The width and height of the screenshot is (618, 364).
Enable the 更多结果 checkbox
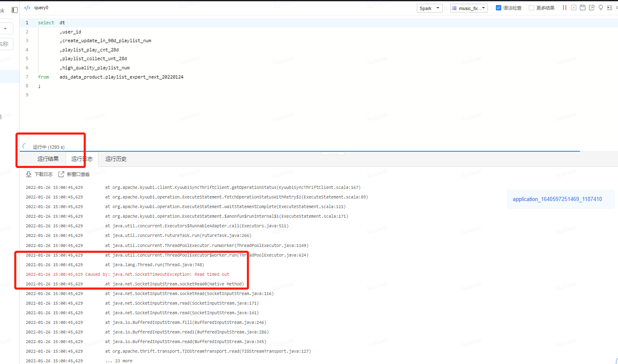tap(531, 7)
